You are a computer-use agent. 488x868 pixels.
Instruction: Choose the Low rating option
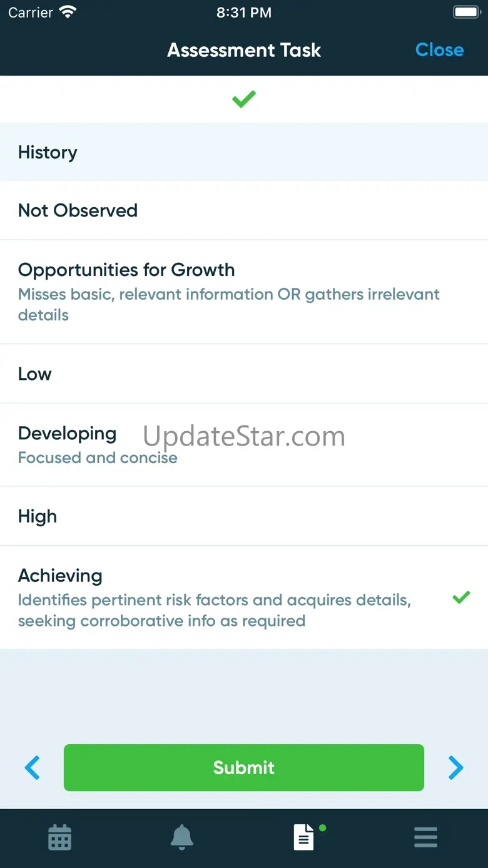point(244,374)
